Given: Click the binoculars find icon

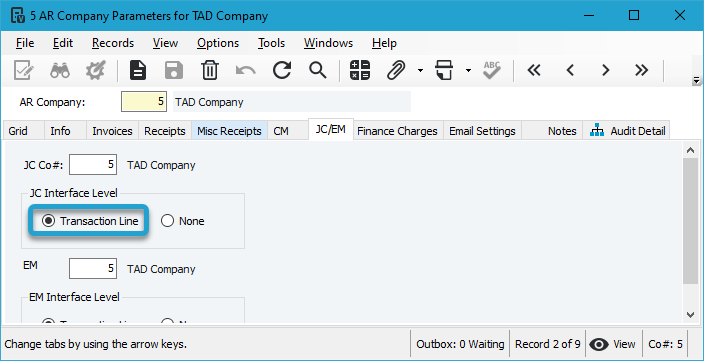Looking at the screenshot, I should pos(60,70).
